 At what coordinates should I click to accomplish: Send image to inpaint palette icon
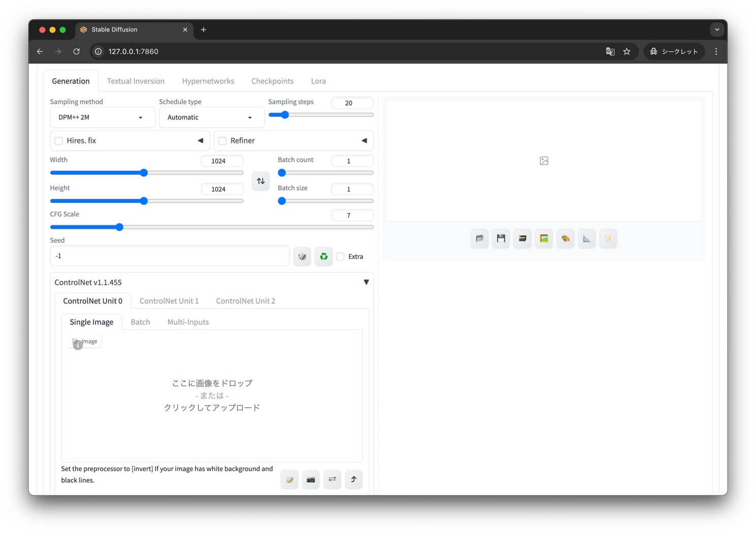click(565, 239)
